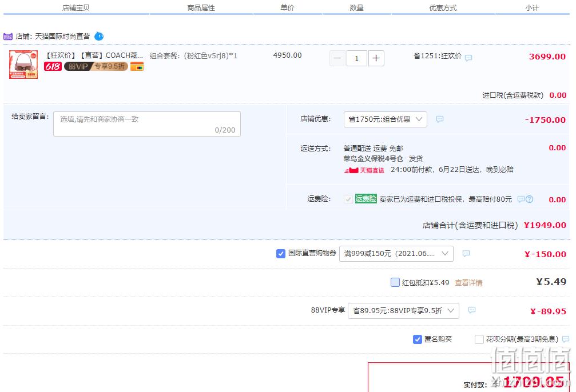Open the COACH bag product thumbnail

tap(23, 64)
